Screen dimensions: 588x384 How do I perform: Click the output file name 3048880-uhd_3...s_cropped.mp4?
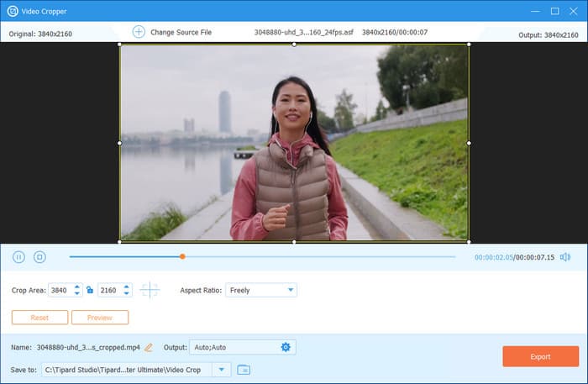point(88,348)
